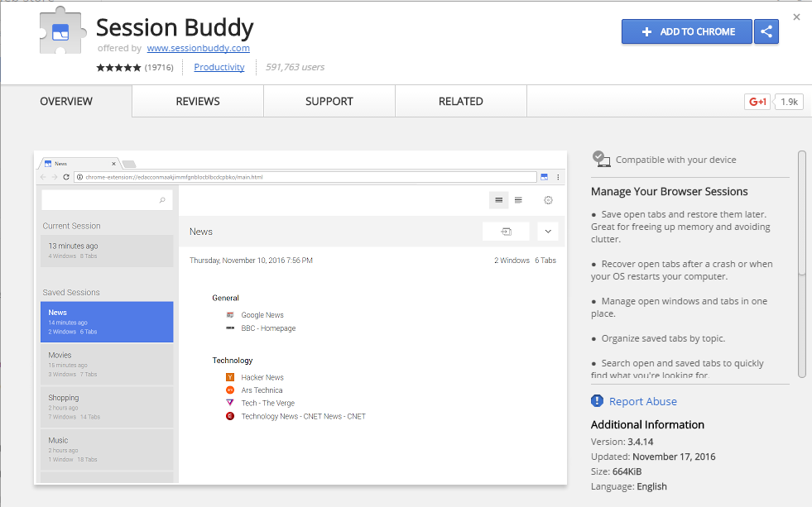Click the CNET red circle favicon
812x507 pixels.
230,416
